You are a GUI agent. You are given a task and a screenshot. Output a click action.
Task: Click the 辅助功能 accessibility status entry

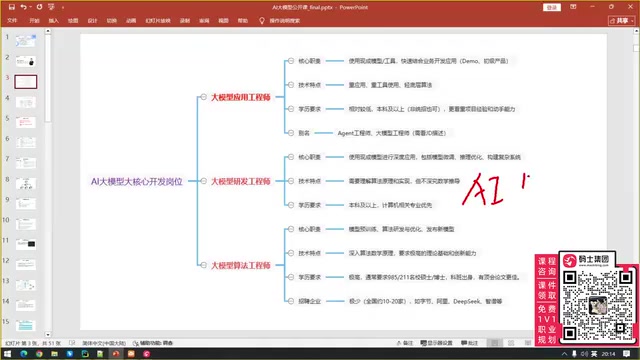click(153, 343)
